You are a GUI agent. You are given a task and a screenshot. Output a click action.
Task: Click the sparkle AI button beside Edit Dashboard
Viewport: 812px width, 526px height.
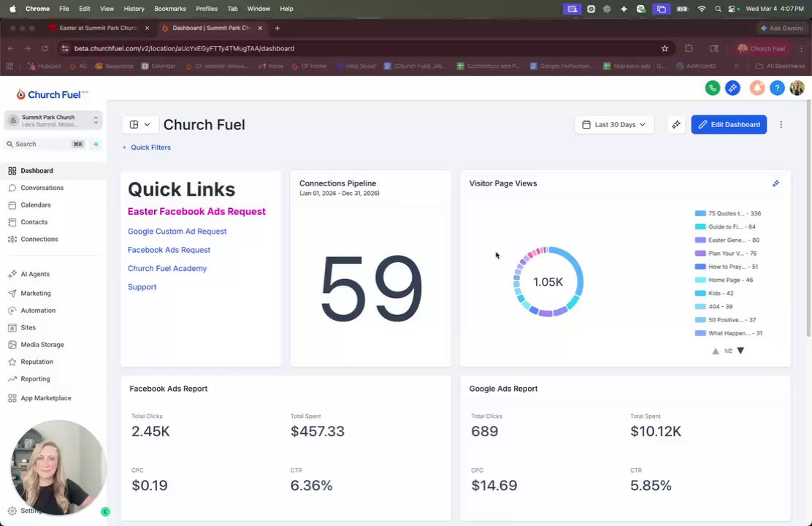coord(675,124)
